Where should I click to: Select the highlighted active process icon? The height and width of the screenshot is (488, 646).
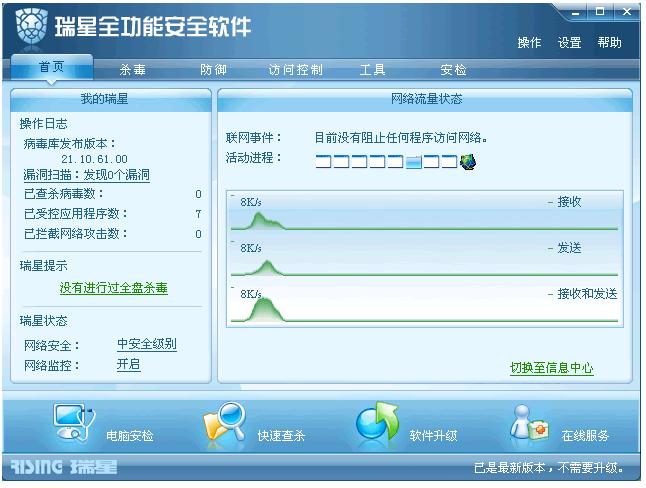414,162
